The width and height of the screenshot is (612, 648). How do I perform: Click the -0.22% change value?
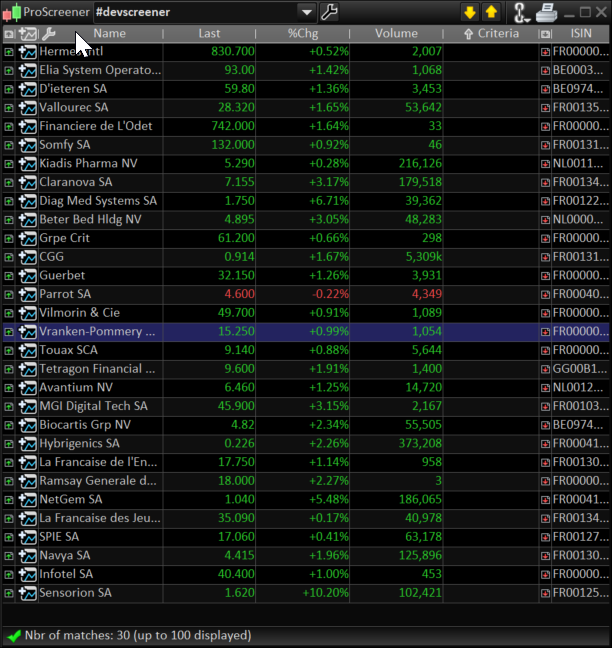coord(330,294)
